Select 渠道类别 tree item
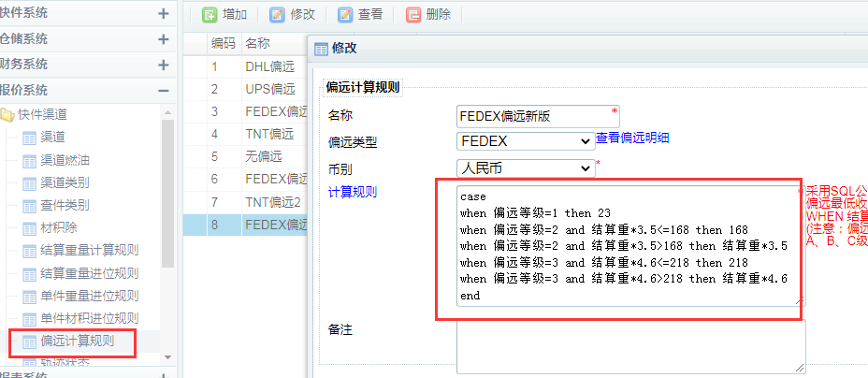The width and height of the screenshot is (868, 378). [65, 183]
